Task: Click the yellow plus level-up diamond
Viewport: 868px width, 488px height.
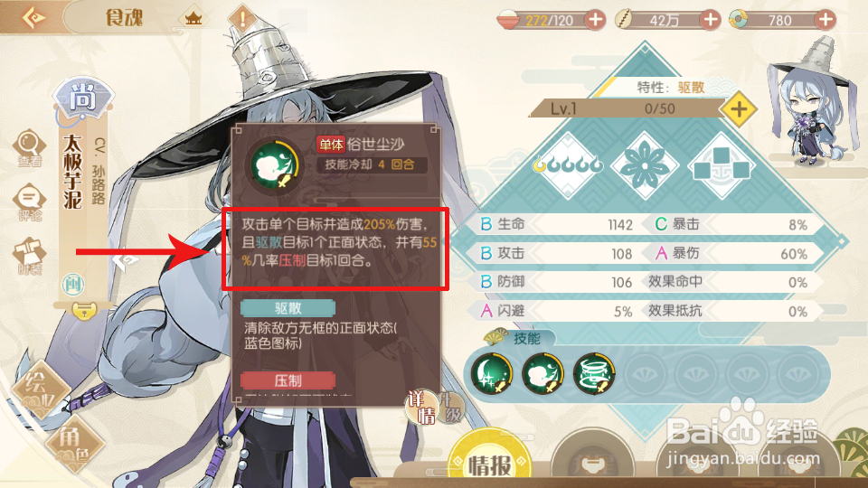Action: tap(739, 109)
